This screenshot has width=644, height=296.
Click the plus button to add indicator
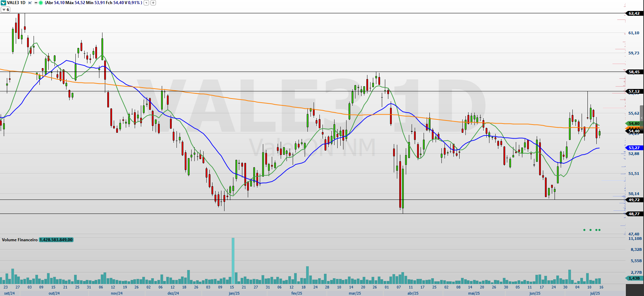153,3
